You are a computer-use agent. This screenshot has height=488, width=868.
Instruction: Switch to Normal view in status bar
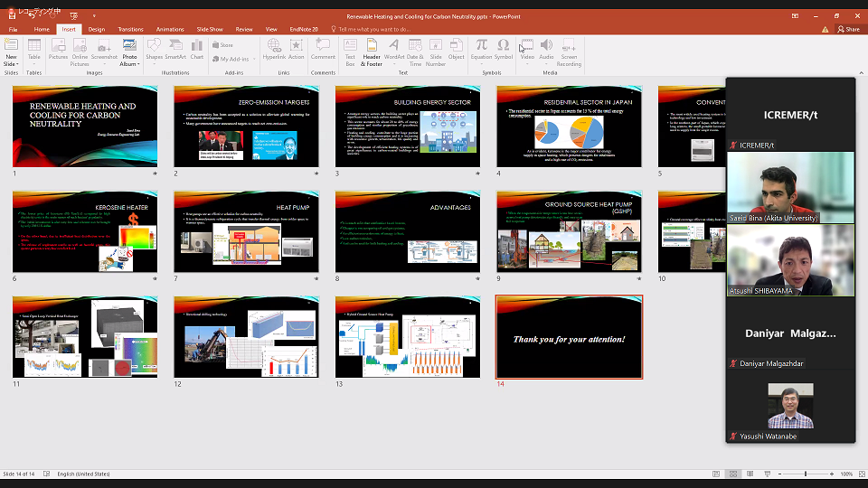pyautogui.click(x=716, y=474)
